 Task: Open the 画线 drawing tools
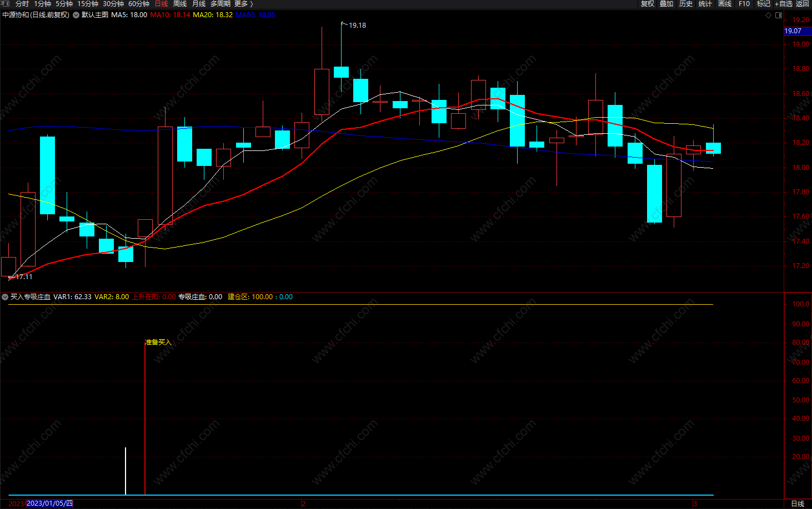click(725, 3)
